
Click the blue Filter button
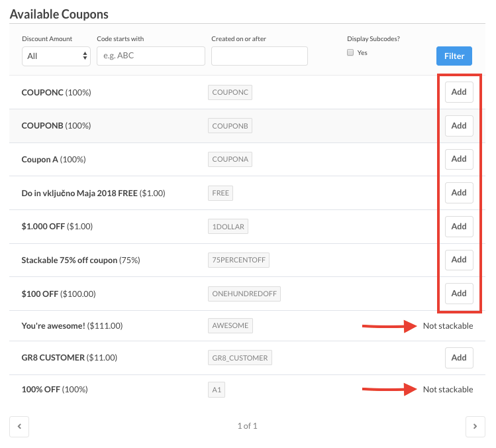tap(454, 56)
